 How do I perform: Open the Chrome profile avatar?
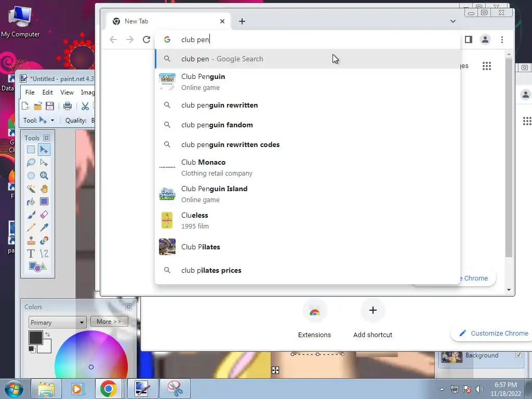point(485,39)
